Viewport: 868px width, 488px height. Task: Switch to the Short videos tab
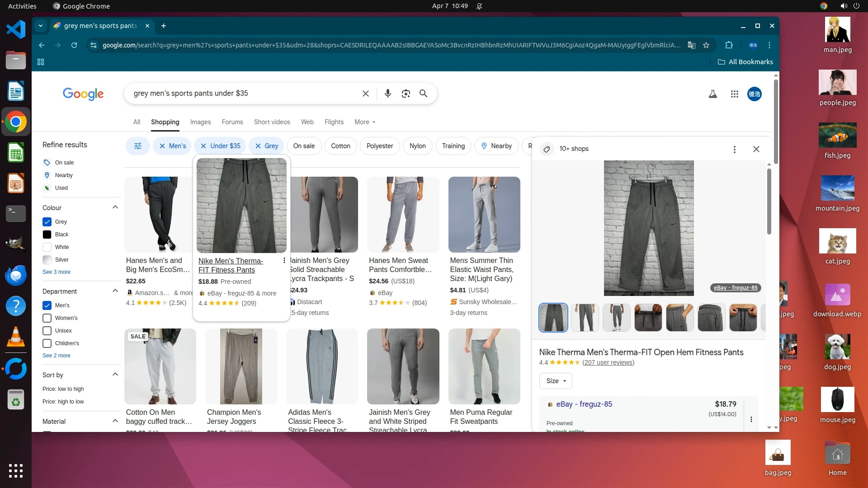272,122
